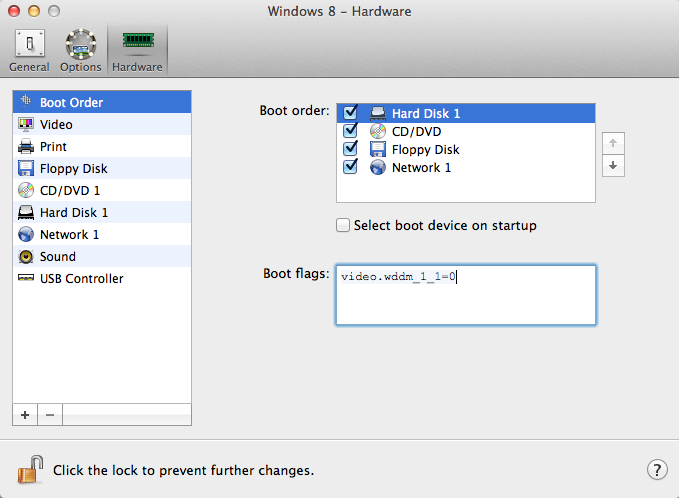679x498 pixels.
Task: Select Floppy Disk in sidebar
Action: click(x=102, y=168)
